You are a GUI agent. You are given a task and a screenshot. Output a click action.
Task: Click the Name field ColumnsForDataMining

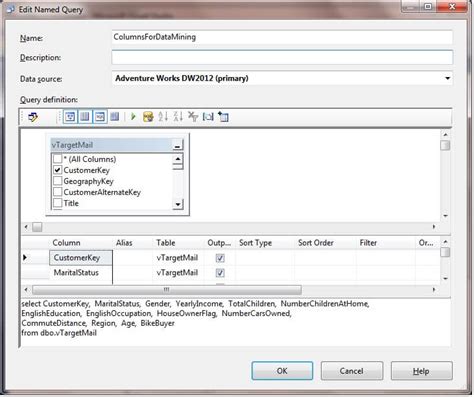(282, 37)
